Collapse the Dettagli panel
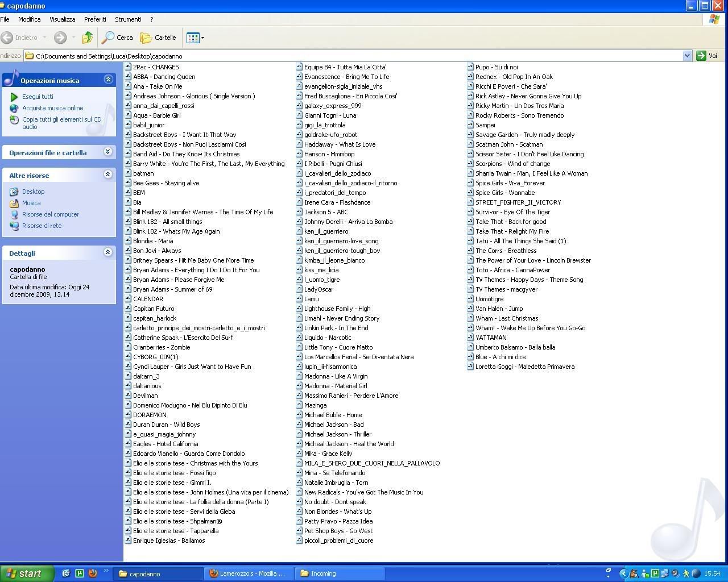 [108, 252]
